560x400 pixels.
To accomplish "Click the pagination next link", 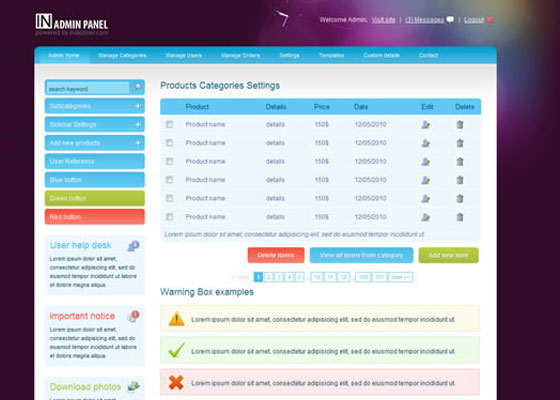I will tap(401, 277).
